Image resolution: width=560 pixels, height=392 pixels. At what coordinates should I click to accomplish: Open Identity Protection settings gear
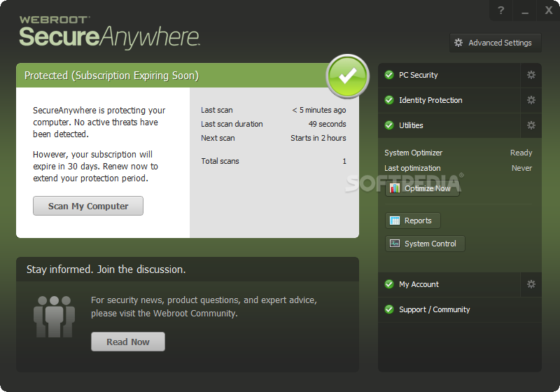[x=531, y=100]
